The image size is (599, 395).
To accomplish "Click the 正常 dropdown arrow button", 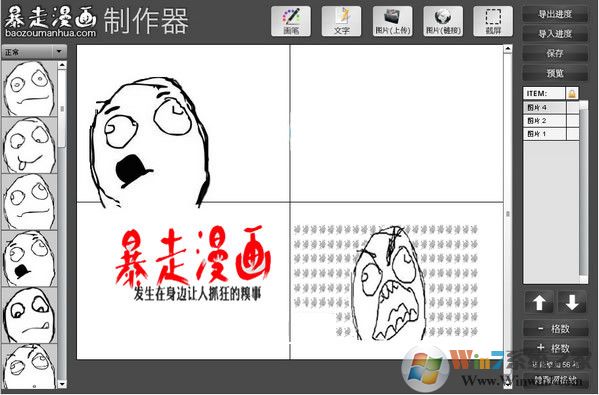I will point(59,52).
